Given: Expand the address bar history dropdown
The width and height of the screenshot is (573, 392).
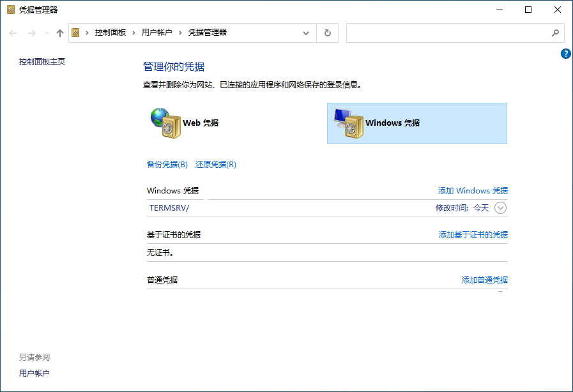Looking at the screenshot, I should pyautogui.click(x=306, y=33).
